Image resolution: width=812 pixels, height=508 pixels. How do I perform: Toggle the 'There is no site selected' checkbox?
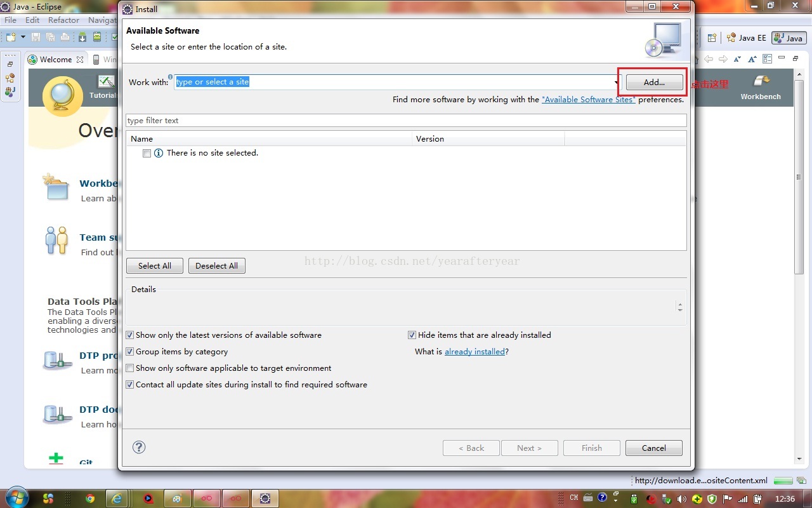coord(147,153)
